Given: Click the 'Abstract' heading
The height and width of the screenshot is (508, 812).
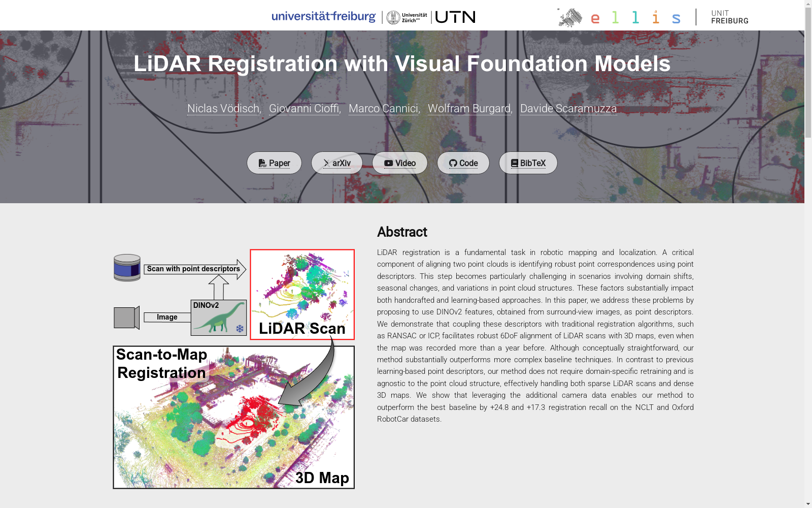Looking at the screenshot, I should coord(402,232).
